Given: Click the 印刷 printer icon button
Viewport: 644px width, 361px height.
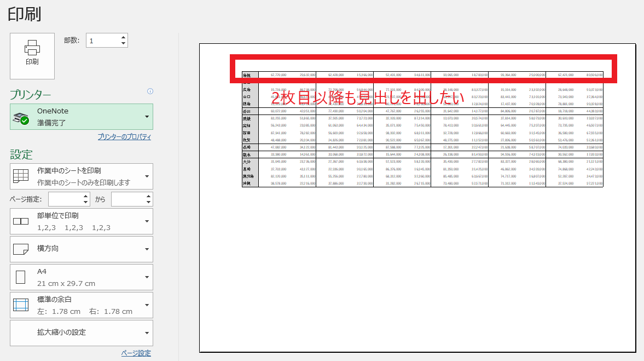Looking at the screenshot, I should [x=32, y=56].
